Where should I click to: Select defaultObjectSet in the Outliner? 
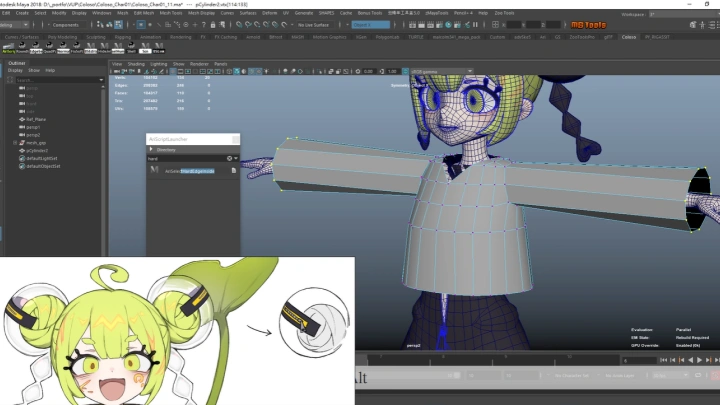(x=43, y=166)
